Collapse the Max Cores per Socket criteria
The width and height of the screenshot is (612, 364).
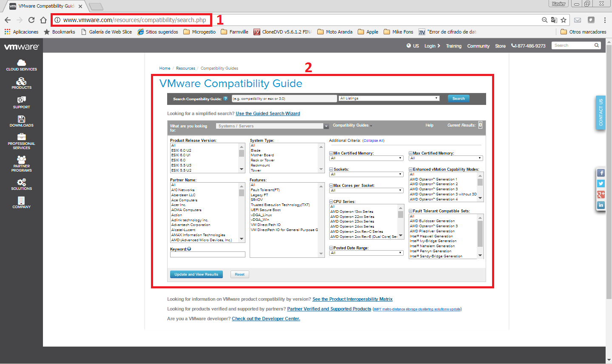(x=331, y=186)
